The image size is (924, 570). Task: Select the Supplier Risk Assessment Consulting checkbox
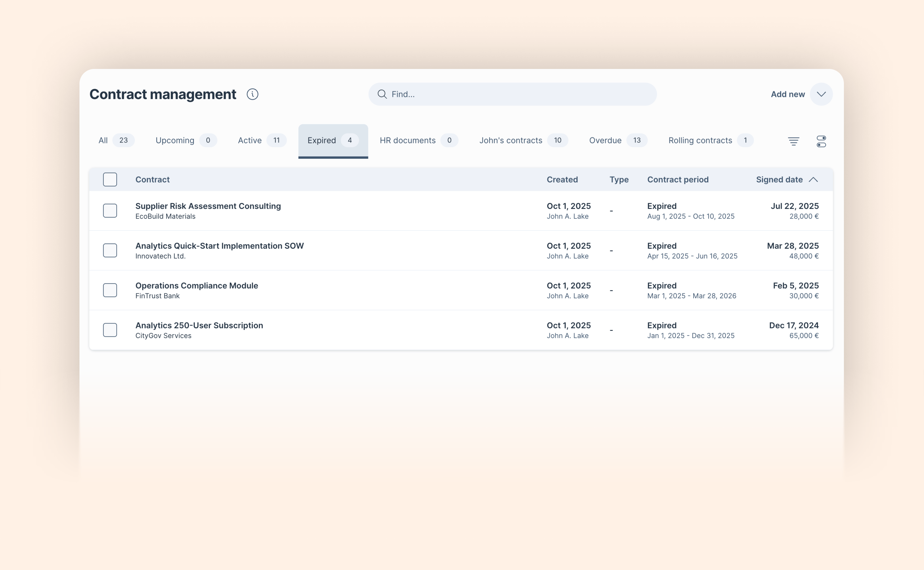(x=110, y=211)
